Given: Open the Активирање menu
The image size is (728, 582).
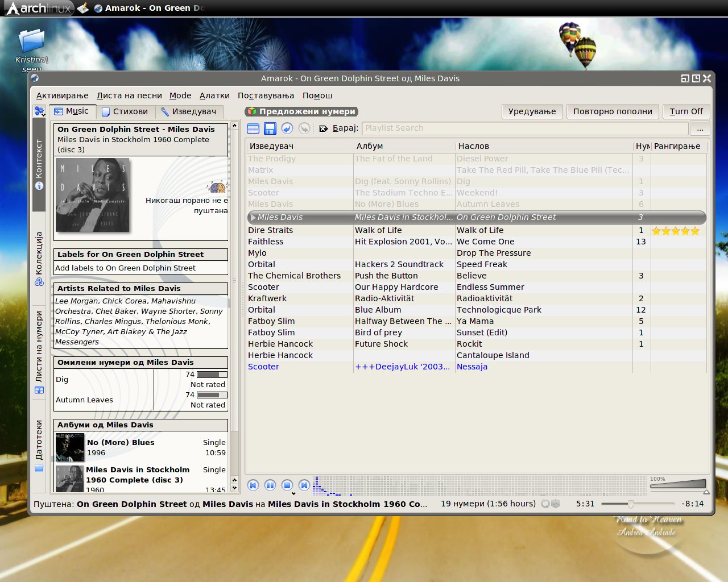Looking at the screenshot, I should [63, 95].
